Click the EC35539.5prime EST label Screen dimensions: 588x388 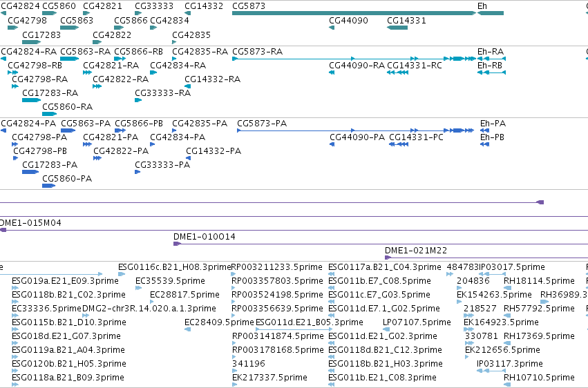(x=170, y=281)
